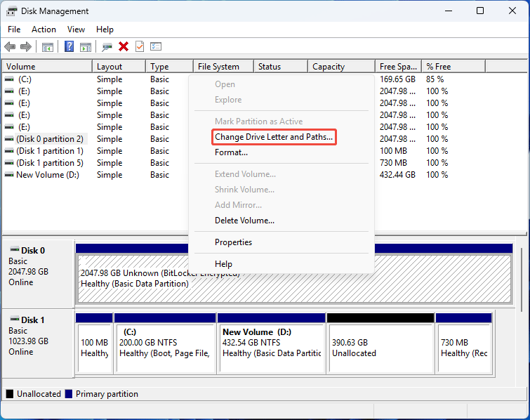The height and width of the screenshot is (420, 530).
Task: Choose Delete Volume... from context menu
Action: [244, 221]
